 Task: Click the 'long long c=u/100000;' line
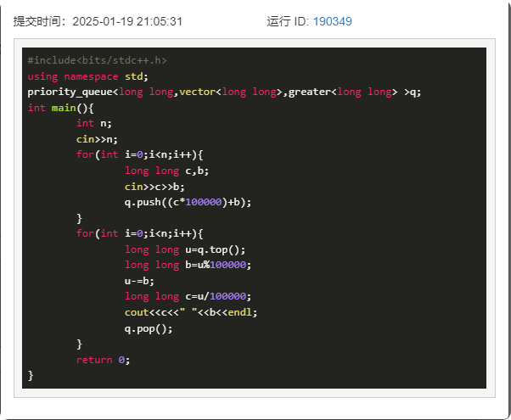(x=188, y=296)
